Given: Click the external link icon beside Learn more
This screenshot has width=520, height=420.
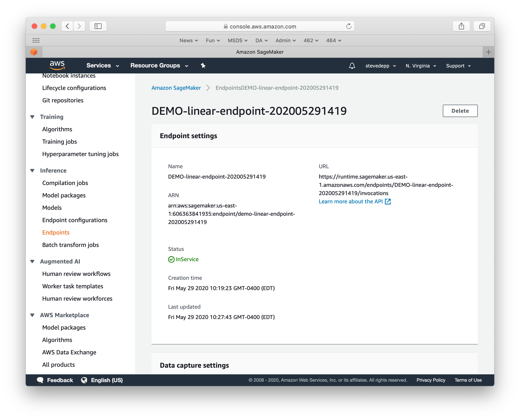Looking at the screenshot, I should [x=388, y=202].
